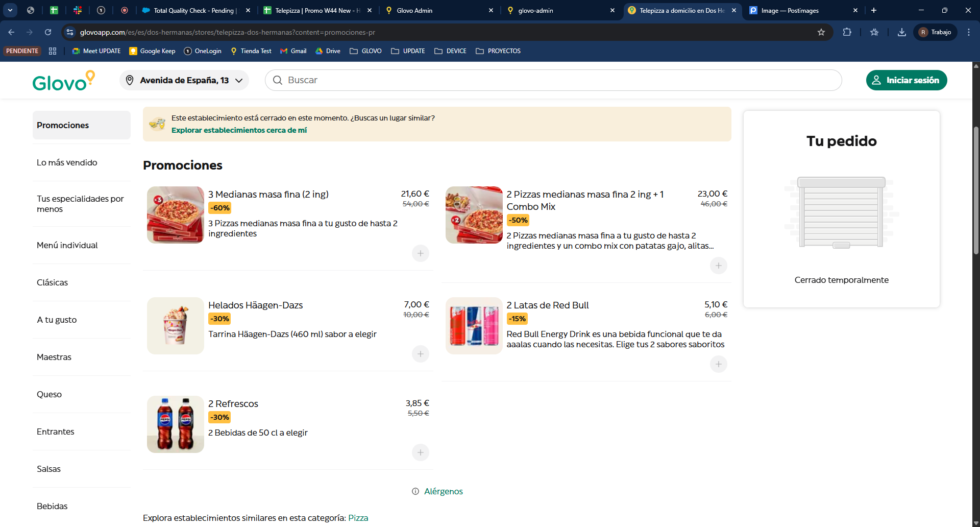Open Tus especialidades por menos category
Viewport: 980px width, 527px height.
pyautogui.click(x=82, y=204)
